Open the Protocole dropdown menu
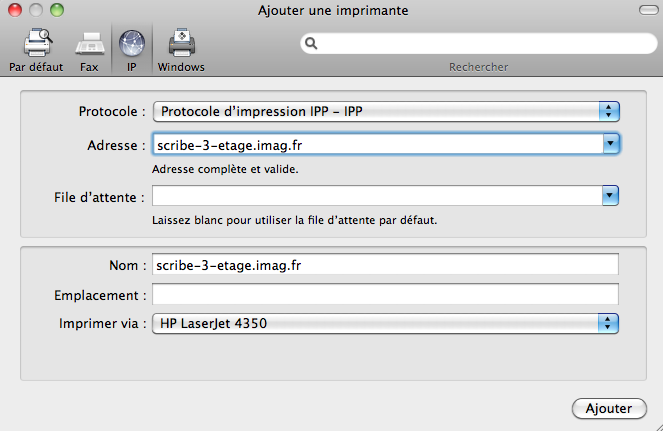 pyautogui.click(x=386, y=112)
